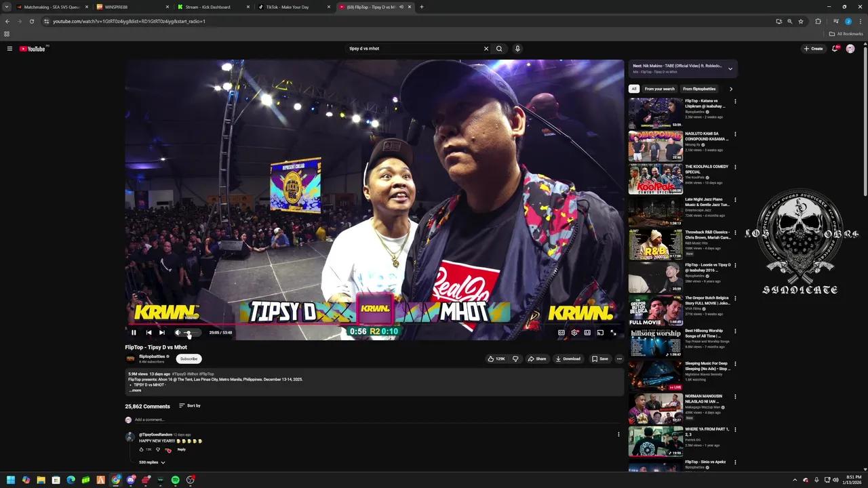
Task: Open the Windows Start menu
Action: 11,480
